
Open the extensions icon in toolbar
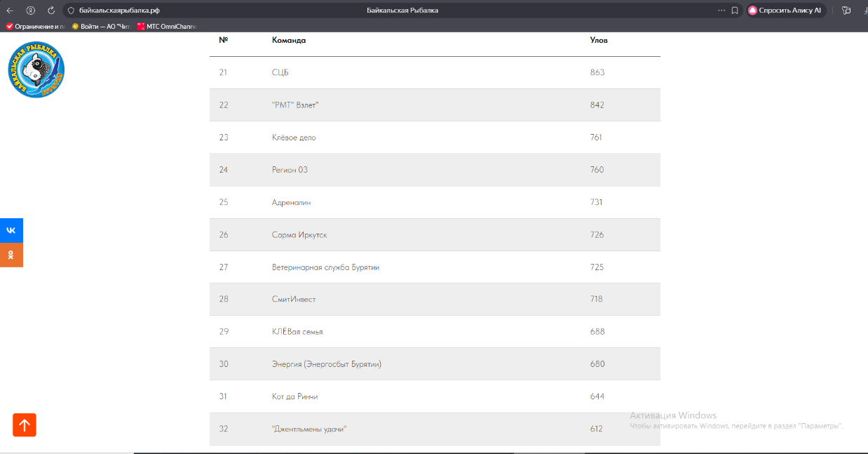(846, 11)
